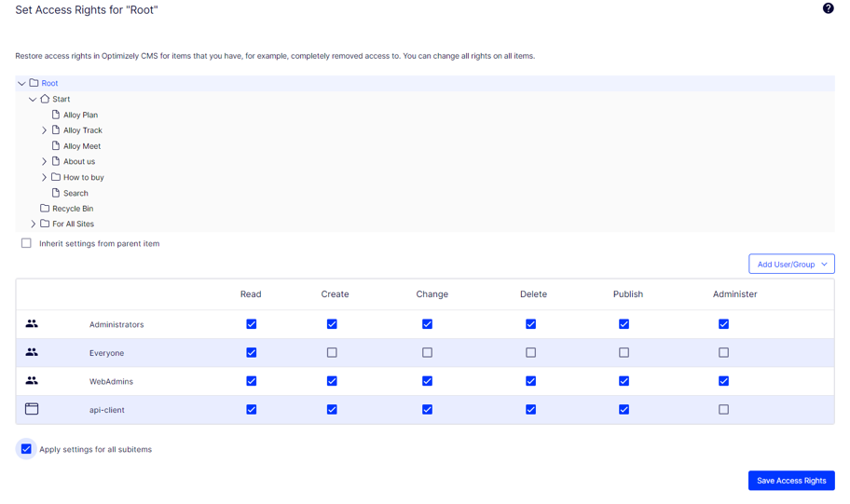Open the help question mark icon

click(828, 8)
